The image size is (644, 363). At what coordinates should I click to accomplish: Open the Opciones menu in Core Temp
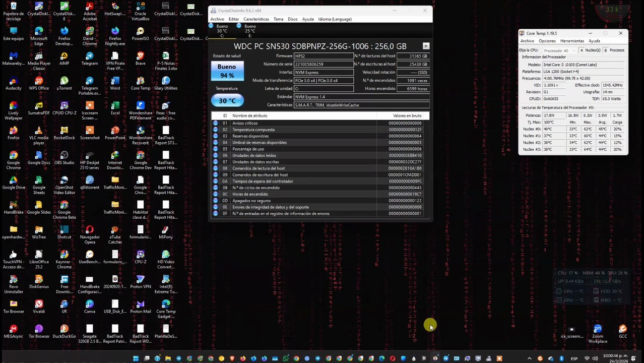point(547,41)
